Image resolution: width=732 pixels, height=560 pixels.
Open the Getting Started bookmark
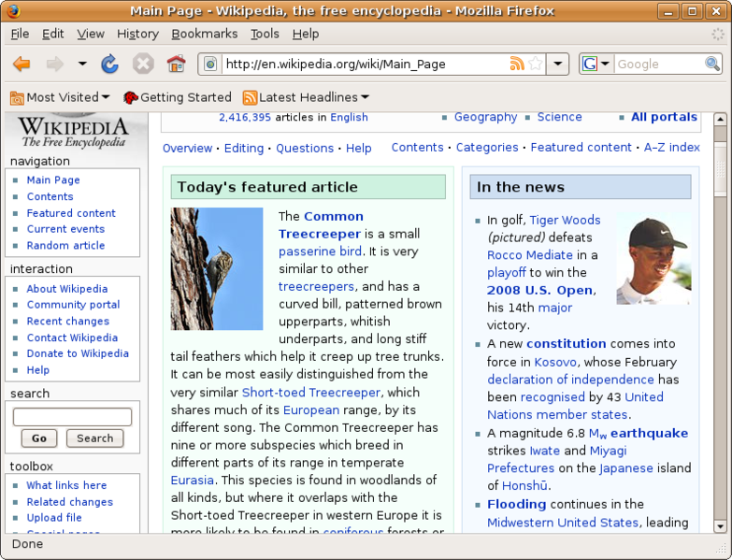point(178,97)
